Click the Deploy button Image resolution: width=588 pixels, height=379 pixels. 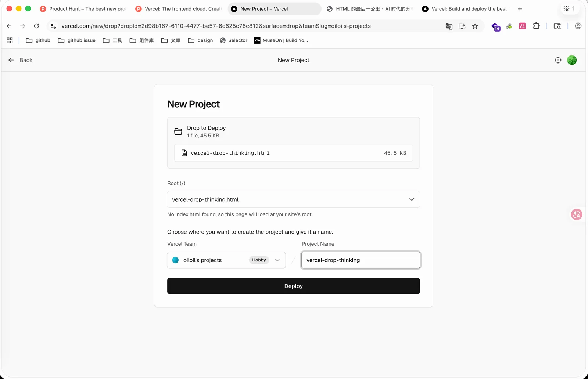(293, 286)
